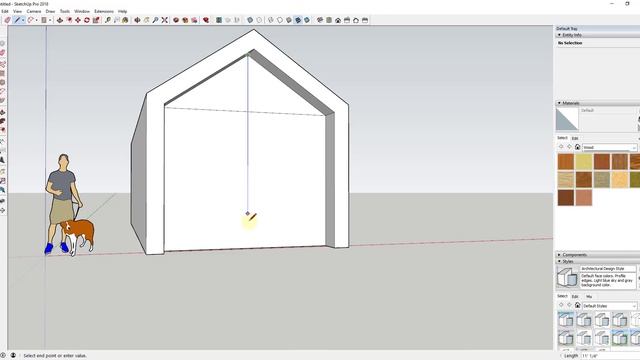Open the Line tool dropdown arrow

pos(23,20)
